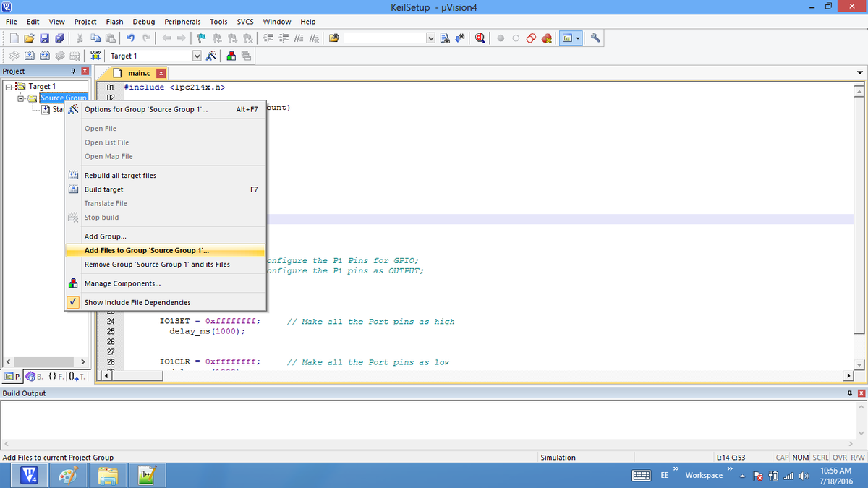Pin the Project panel with pushpin
The image size is (868, 488).
(74, 71)
